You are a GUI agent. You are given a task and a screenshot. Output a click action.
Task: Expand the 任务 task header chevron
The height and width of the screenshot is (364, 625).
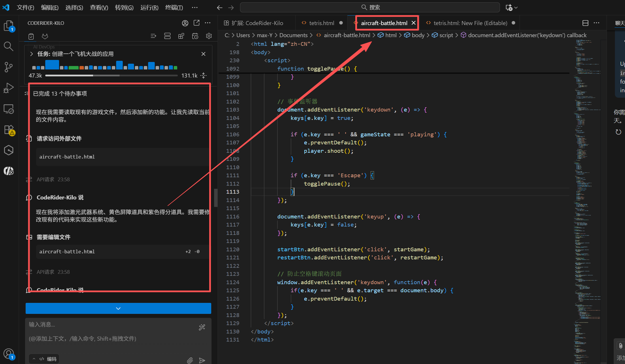click(x=31, y=54)
